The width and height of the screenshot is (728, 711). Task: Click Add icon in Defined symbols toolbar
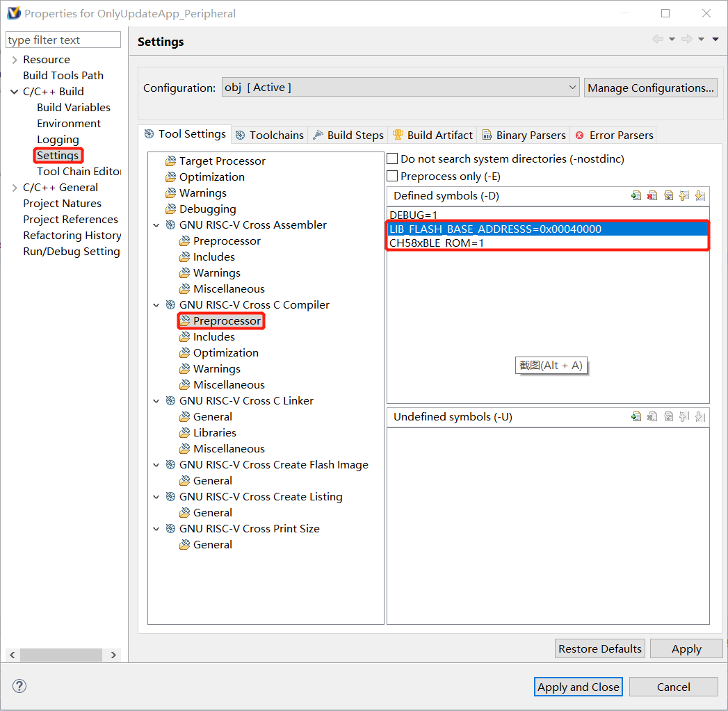636,196
